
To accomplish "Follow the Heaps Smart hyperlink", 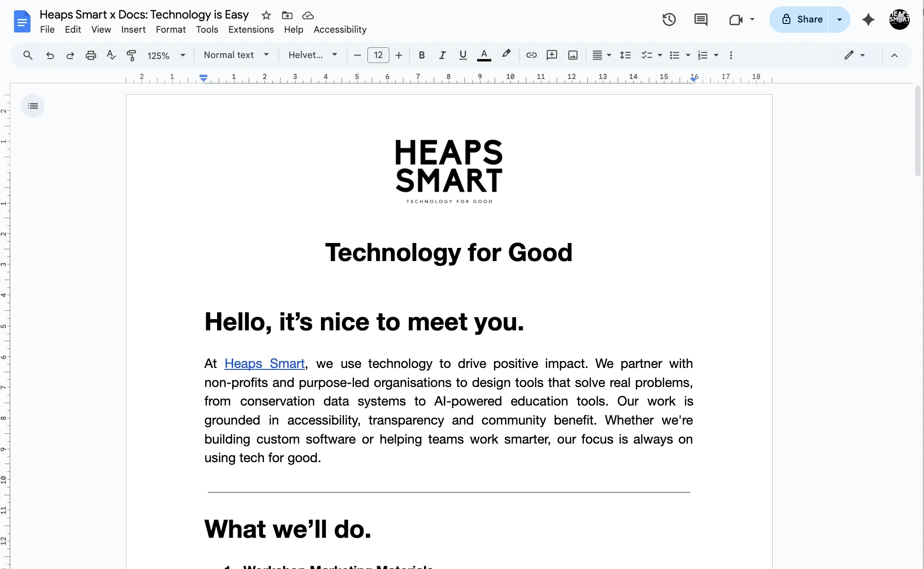I will click(x=264, y=364).
